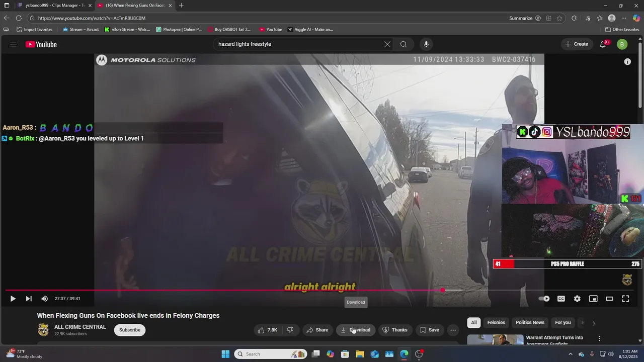644x362 pixels.
Task: Open the Windows Start menu
Action: point(225,354)
